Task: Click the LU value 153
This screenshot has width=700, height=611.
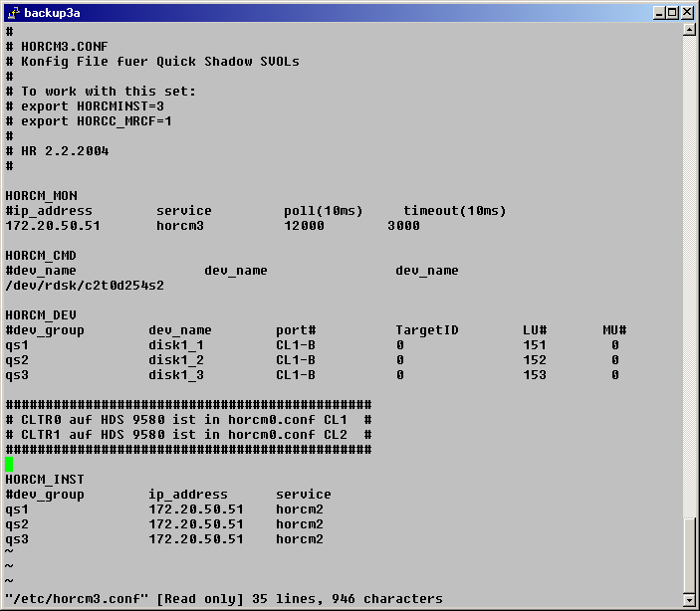Action: pyautogui.click(x=535, y=375)
